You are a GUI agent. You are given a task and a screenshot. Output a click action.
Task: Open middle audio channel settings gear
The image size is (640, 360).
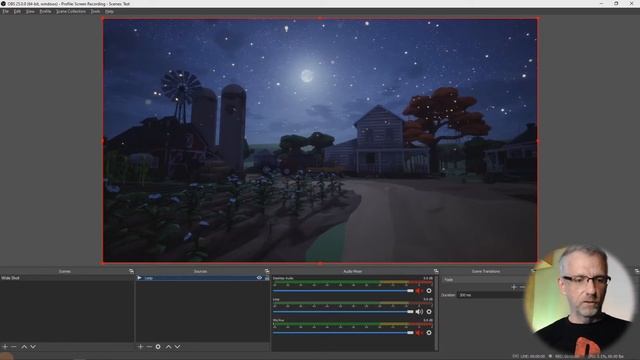pyautogui.click(x=429, y=311)
